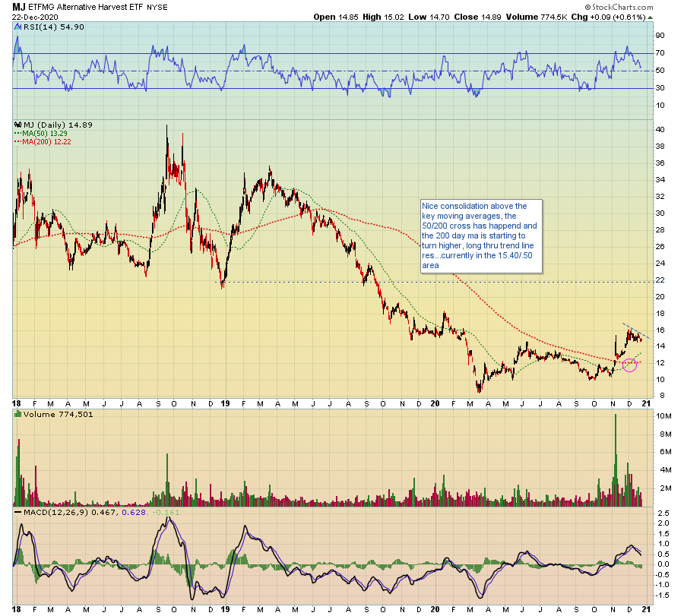This screenshot has height=616, width=684.
Task: Click the 70 level on RSI scale
Action: [x=660, y=53]
